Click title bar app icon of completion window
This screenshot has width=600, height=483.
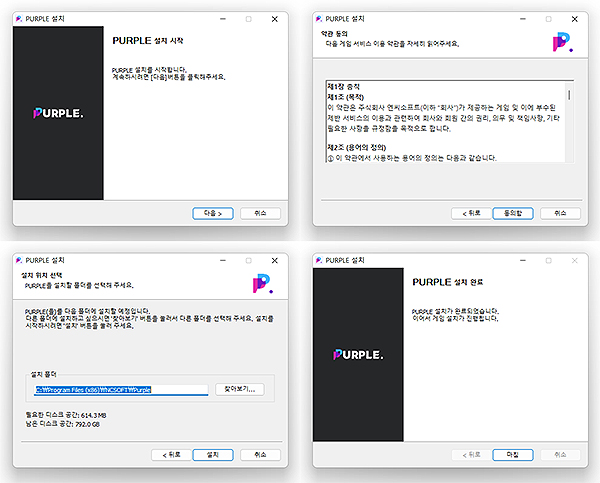[x=319, y=260]
